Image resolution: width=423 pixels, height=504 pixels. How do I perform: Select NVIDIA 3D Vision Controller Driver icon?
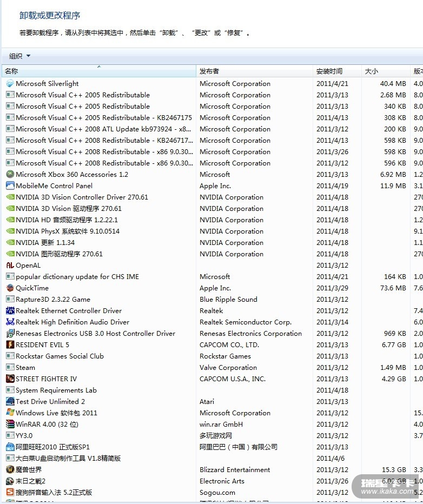(x=10, y=197)
